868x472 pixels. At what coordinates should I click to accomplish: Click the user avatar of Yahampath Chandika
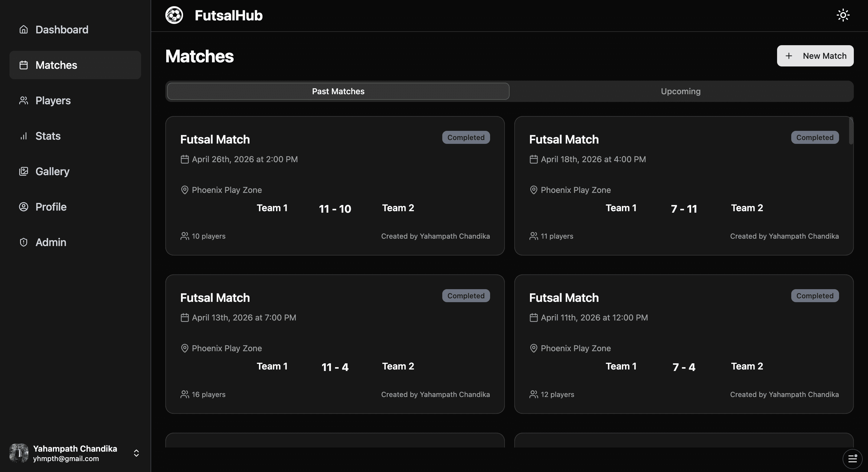coord(19,453)
